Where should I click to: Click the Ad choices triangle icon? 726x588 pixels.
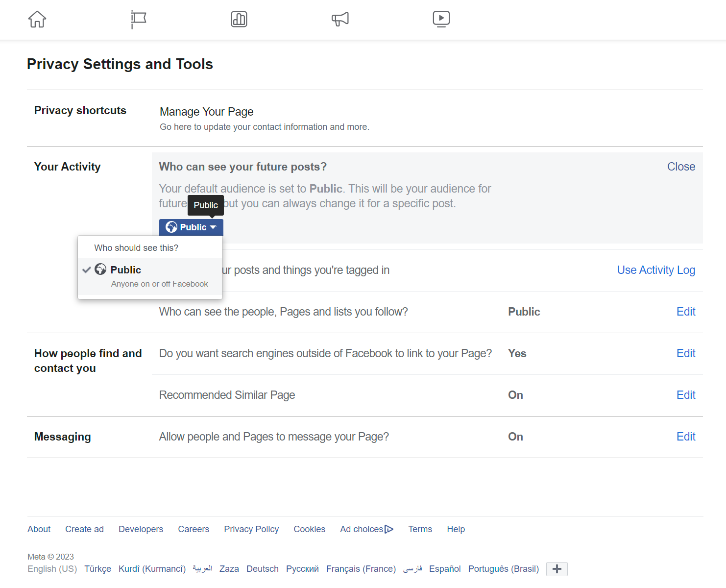click(x=389, y=529)
